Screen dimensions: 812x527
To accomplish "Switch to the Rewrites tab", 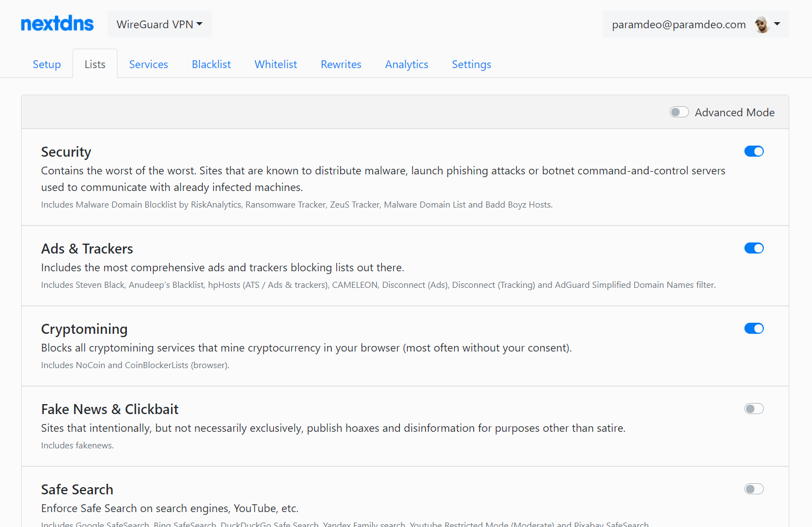I will tap(341, 64).
